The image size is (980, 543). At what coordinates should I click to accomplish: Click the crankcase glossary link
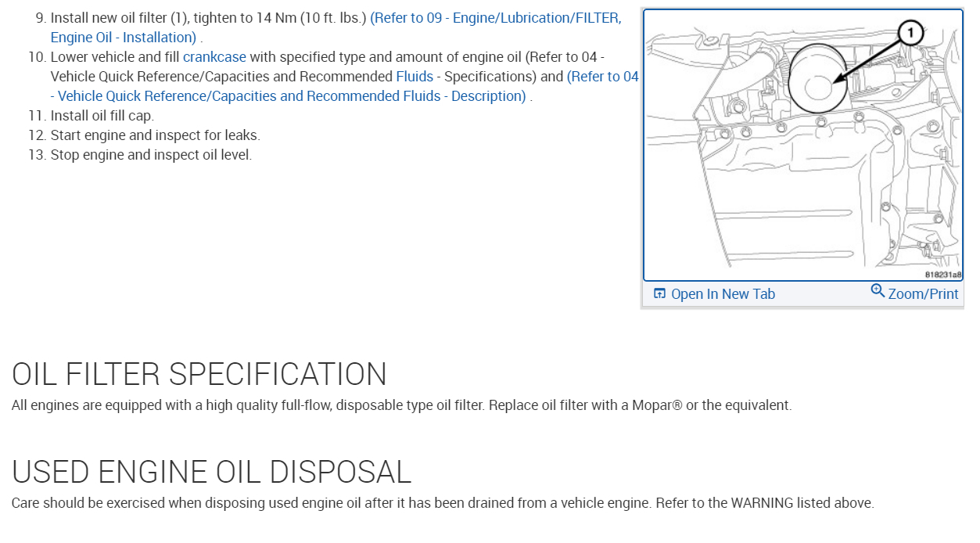[214, 56]
